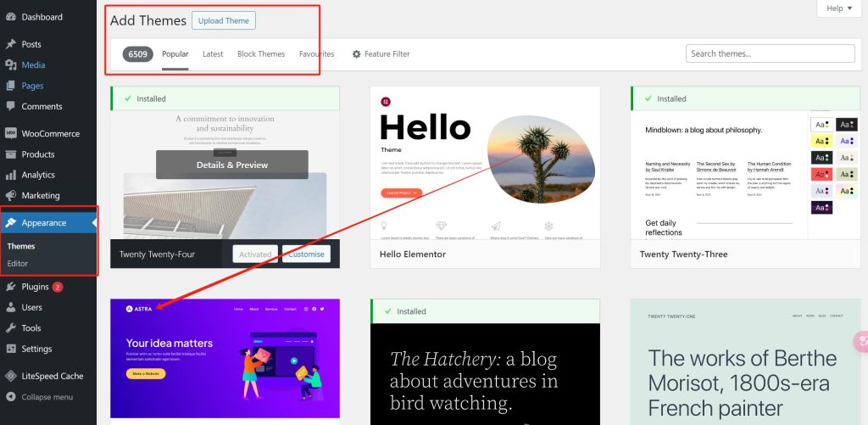Click the Feature Filter link text
The width and height of the screenshot is (868, 425).
[387, 53]
